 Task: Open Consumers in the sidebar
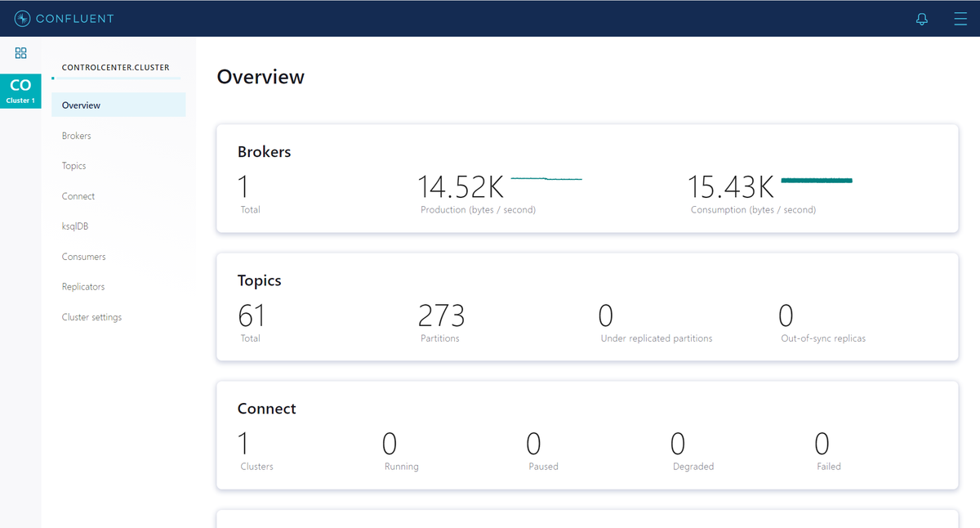click(x=84, y=257)
